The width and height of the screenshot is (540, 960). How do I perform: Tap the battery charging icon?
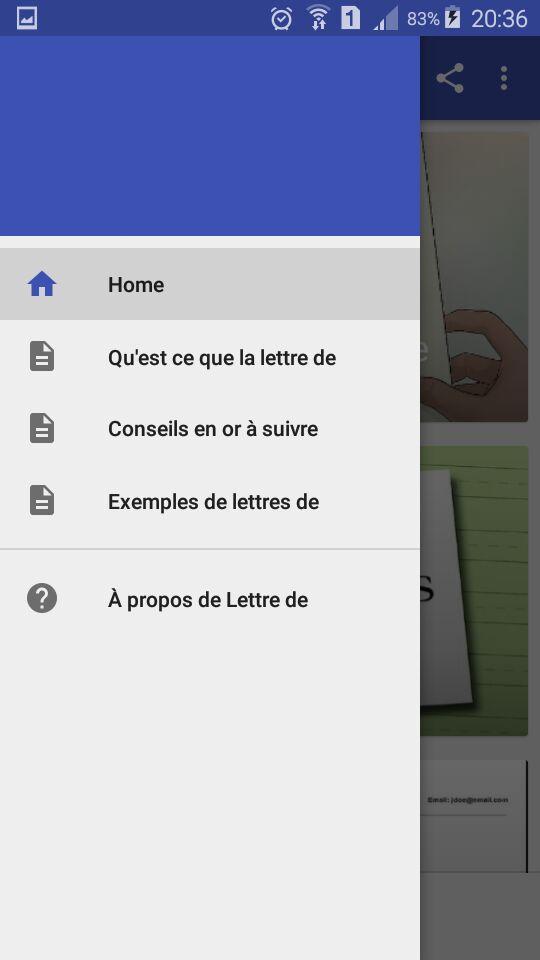[x=452, y=18]
